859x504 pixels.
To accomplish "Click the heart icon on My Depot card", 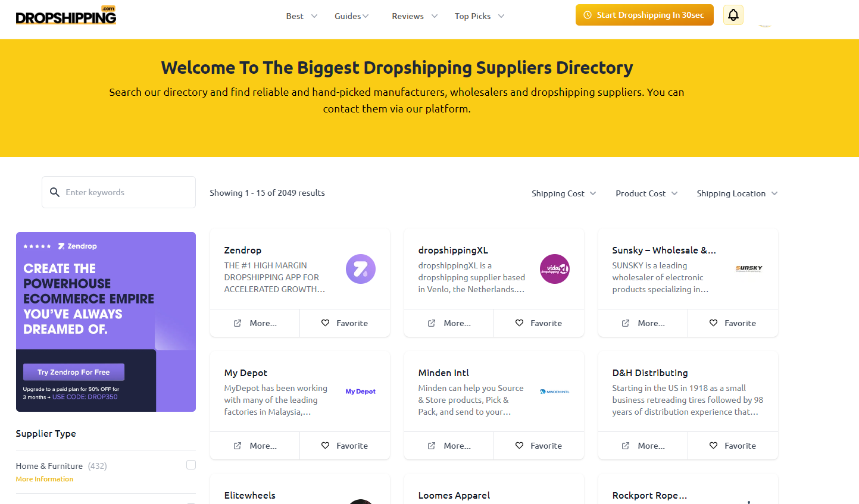I will pyautogui.click(x=325, y=446).
